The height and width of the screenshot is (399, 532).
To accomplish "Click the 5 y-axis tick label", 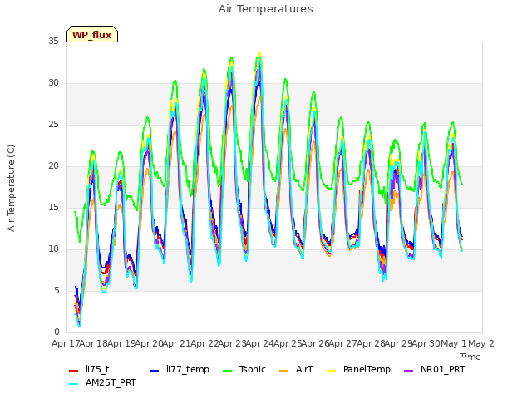I will pos(57,291).
